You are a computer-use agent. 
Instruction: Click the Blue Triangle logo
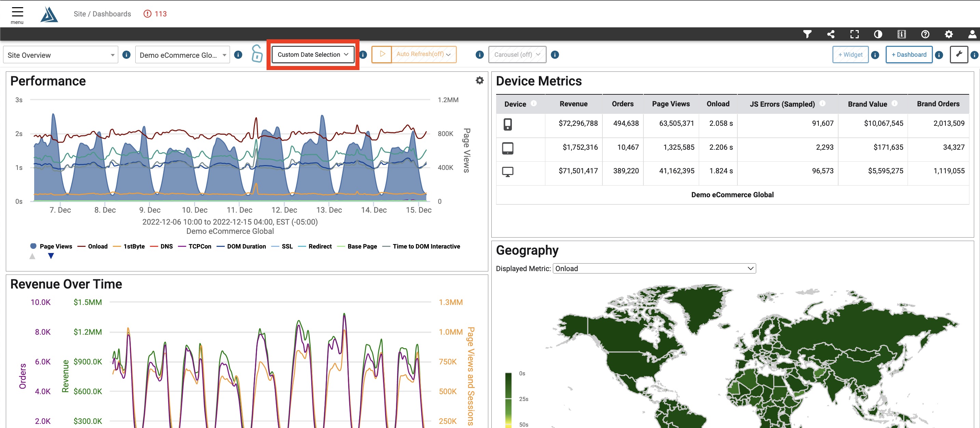(49, 14)
